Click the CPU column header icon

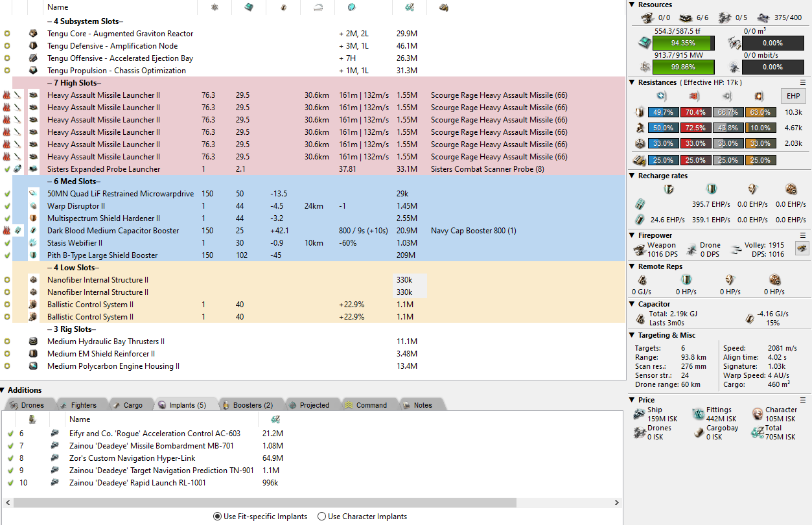tap(249, 7)
